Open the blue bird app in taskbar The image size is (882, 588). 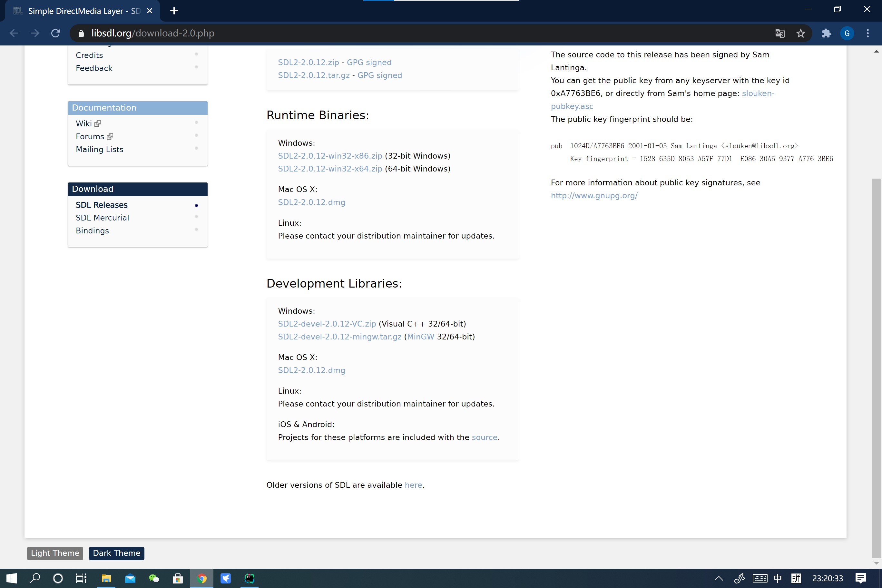tap(225, 578)
